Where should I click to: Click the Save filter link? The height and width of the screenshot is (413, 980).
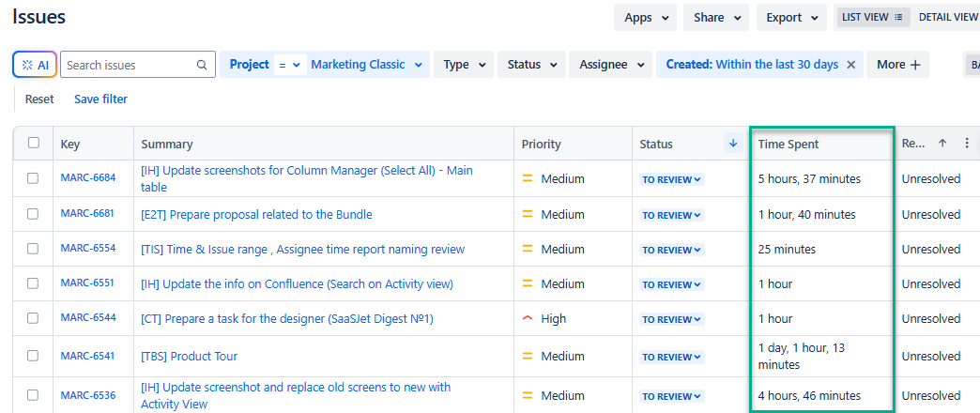(100, 99)
